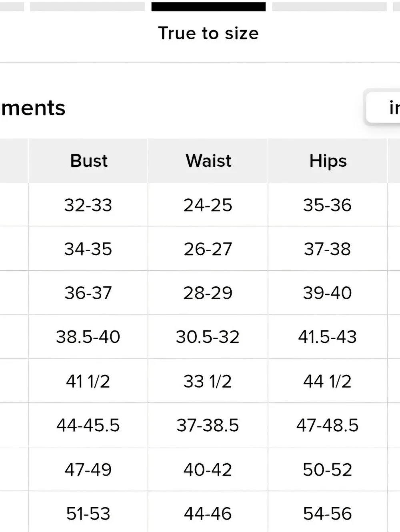Select hips measurement 39-40
Viewport: 400px width, 532px height.
[x=328, y=293]
